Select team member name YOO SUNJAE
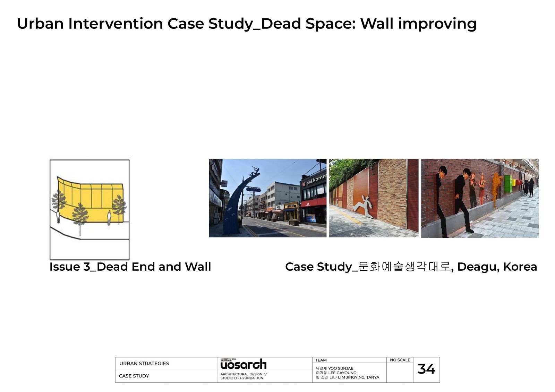Viewport: 555px width, 392px height. coord(341,368)
